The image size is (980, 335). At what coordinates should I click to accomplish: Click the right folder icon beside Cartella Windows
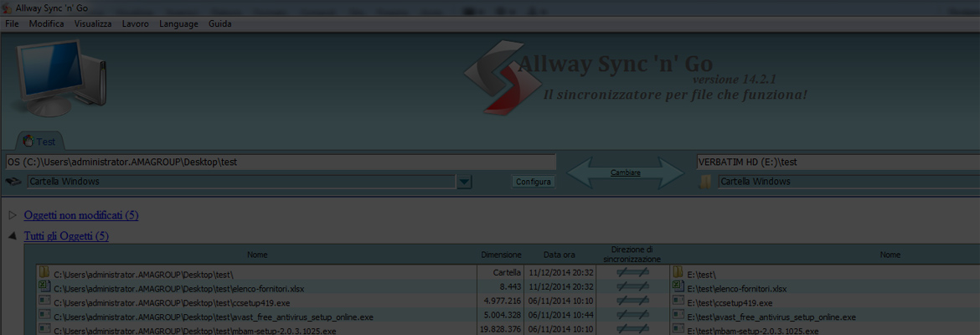[x=705, y=182]
